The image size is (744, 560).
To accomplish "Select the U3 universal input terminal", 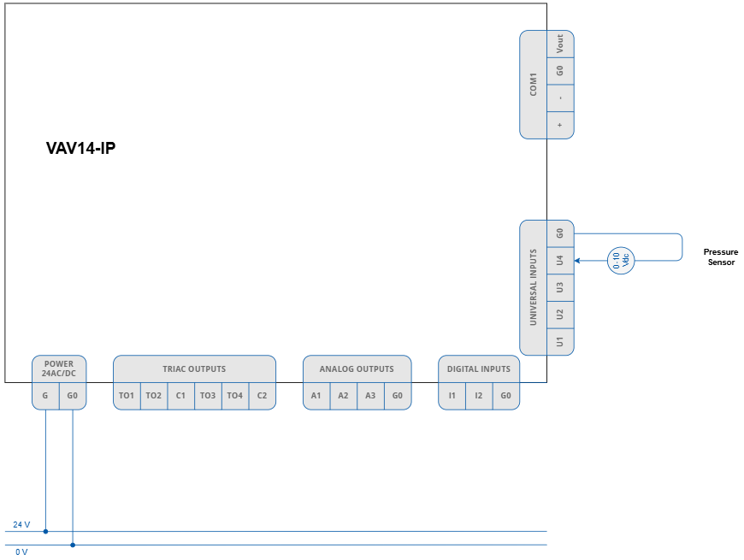I will pyautogui.click(x=560, y=288).
